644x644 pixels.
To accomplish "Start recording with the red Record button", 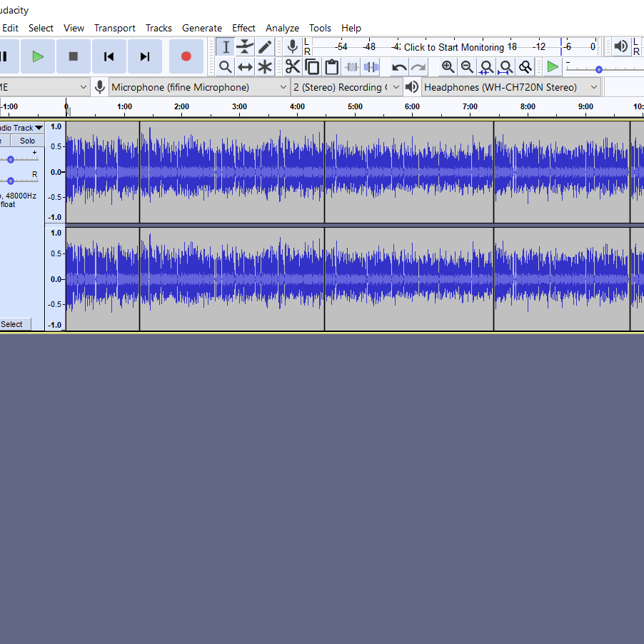I will pos(186,56).
